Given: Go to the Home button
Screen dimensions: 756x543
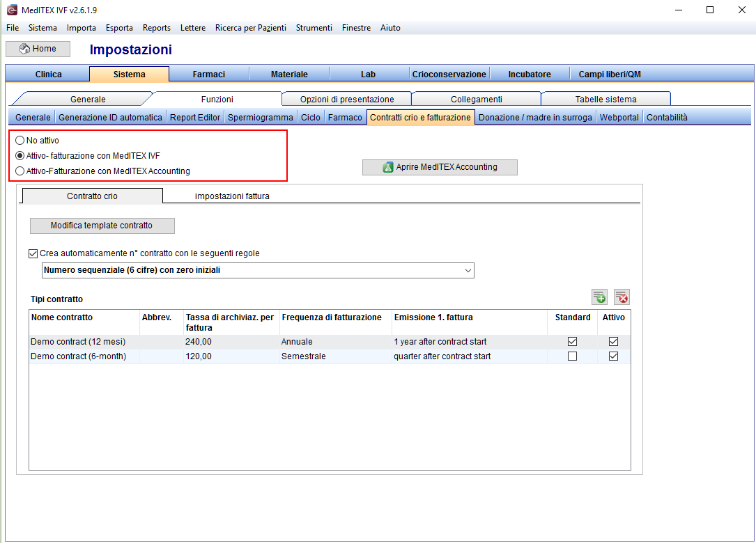Looking at the screenshot, I should 38,49.
